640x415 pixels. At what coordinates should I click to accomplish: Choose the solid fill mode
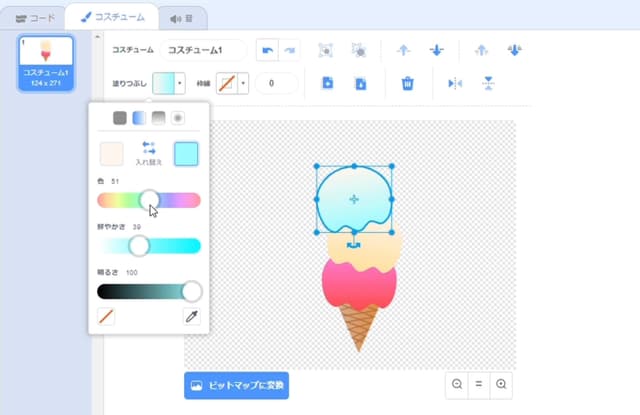coord(120,118)
